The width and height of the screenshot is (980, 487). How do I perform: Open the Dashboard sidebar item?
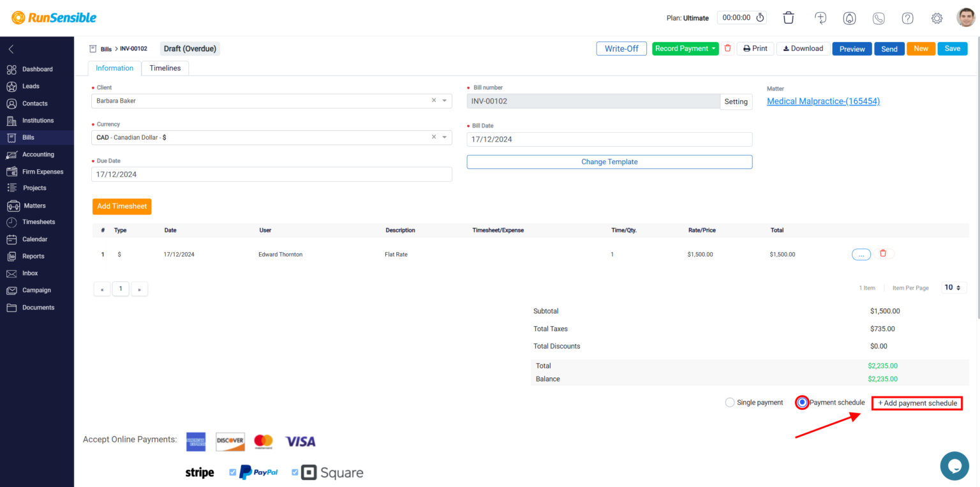(x=37, y=69)
